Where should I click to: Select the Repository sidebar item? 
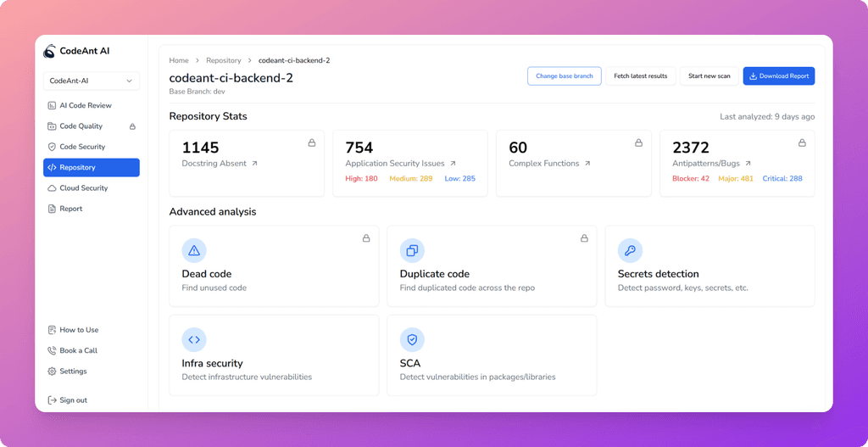click(92, 167)
